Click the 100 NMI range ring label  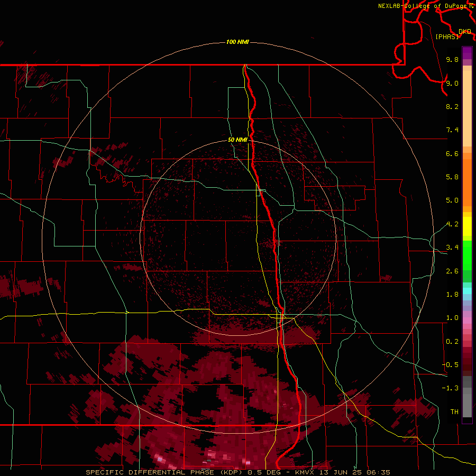(x=237, y=42)
